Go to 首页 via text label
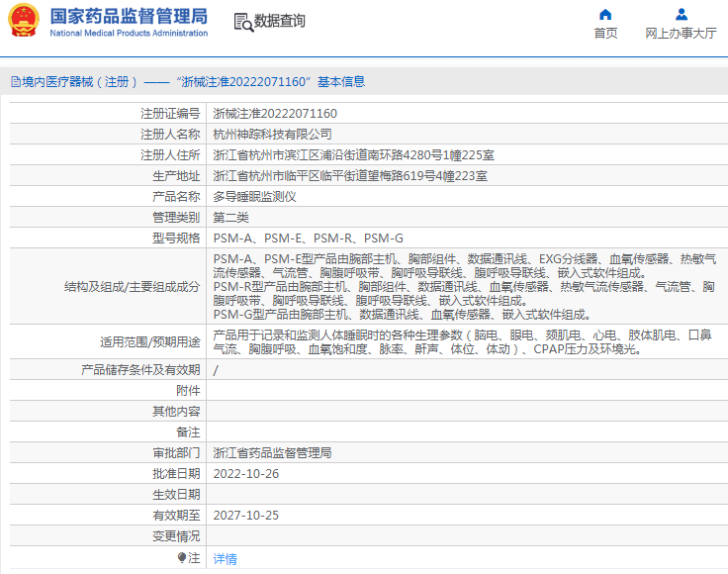 pos(605,34)
